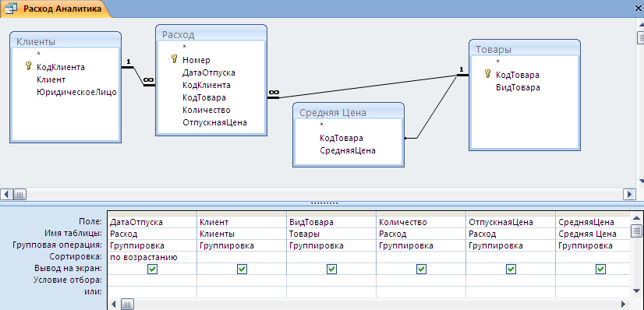Select the СредняяЦена field in Средняя Цена table

[348, 150]
